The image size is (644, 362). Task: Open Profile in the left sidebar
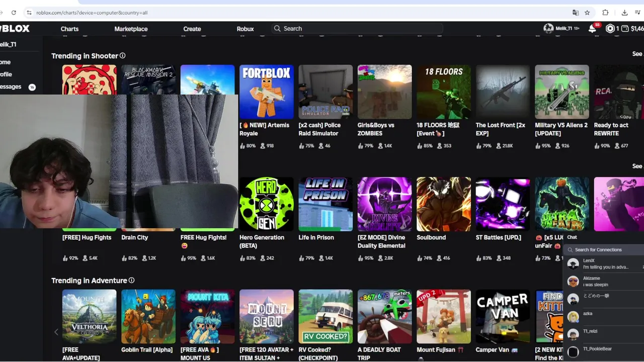6,74
